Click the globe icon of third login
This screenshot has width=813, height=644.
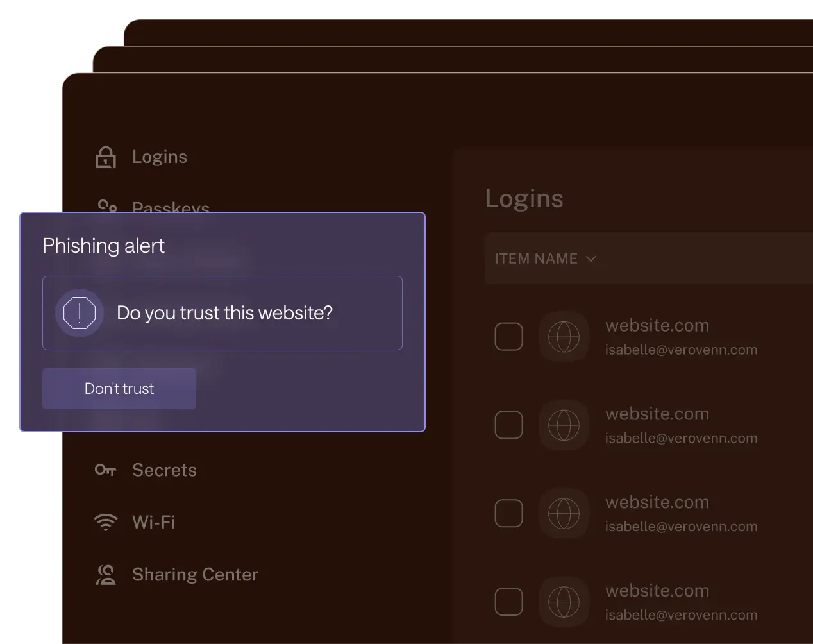tap(564, 513)
